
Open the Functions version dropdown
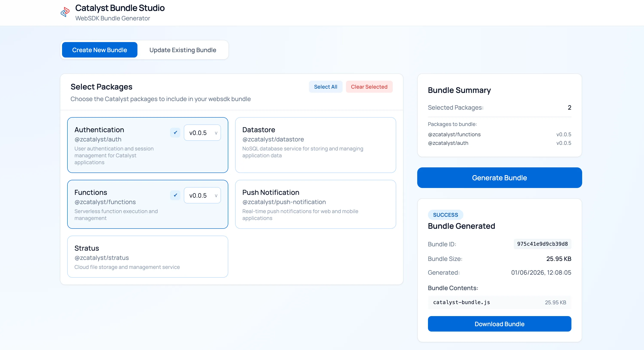pyautogui.click(x=202, y=195)
